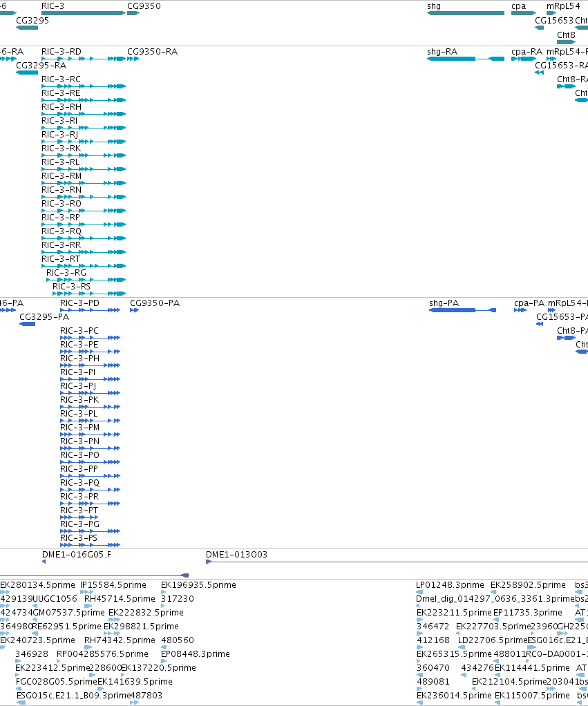The image size is (588, 706).
Task: Click the CG9350-PA protein label
Action: click(155, 303)
